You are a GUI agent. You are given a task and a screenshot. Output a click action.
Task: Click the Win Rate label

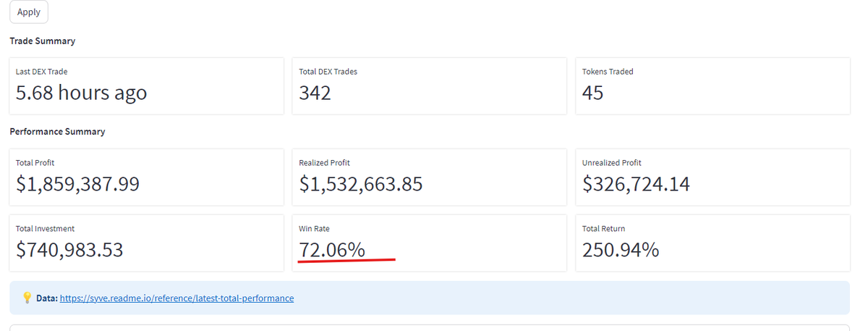pos(314,228)
